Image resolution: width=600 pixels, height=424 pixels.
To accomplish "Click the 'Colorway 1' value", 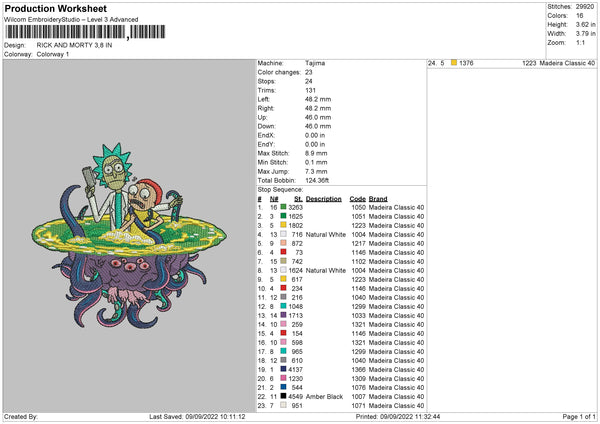I will coord(53,54).
